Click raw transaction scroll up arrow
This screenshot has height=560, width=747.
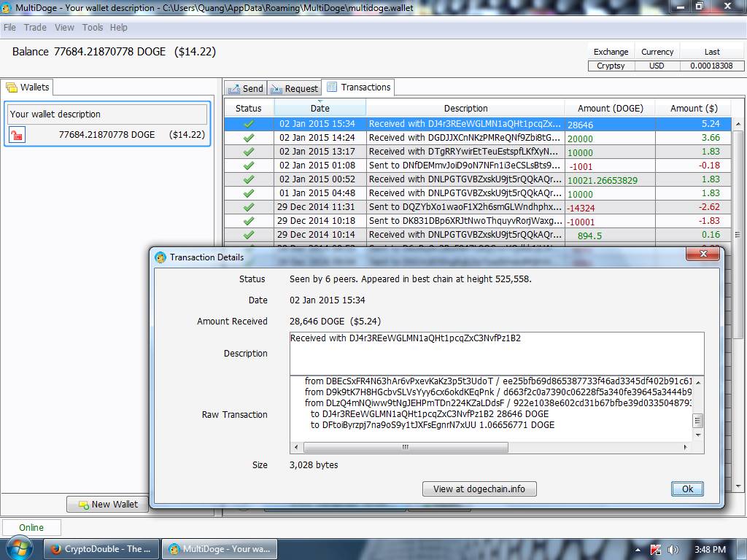tap(698, 382)
